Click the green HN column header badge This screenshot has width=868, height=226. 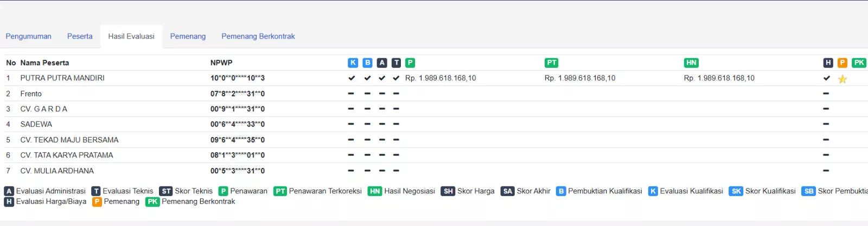691,62
